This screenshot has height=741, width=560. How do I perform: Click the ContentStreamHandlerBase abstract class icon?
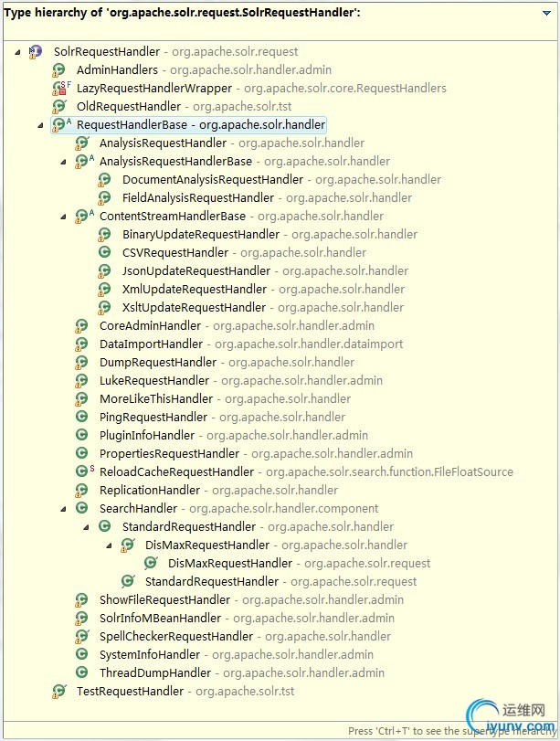pyautogui.click(x=85, y=216)
